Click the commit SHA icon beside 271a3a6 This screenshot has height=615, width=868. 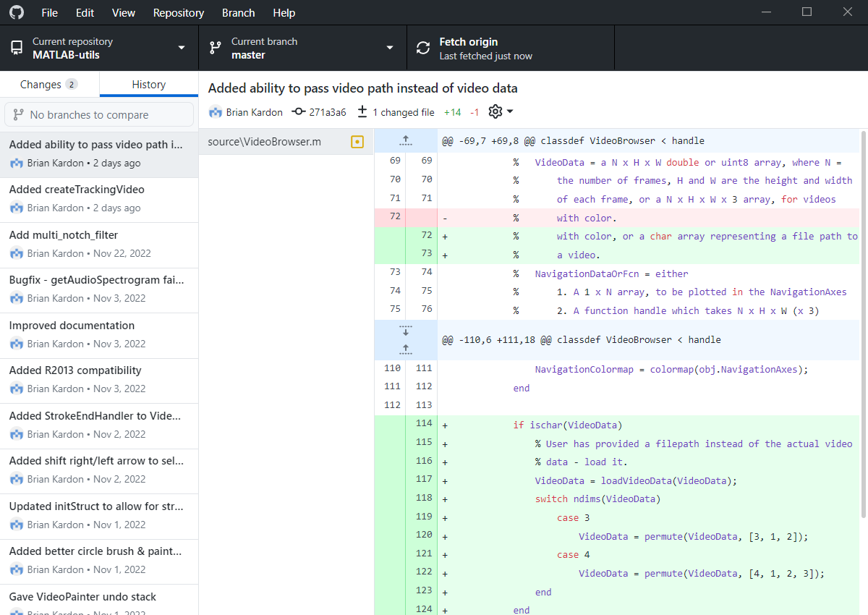298,112
